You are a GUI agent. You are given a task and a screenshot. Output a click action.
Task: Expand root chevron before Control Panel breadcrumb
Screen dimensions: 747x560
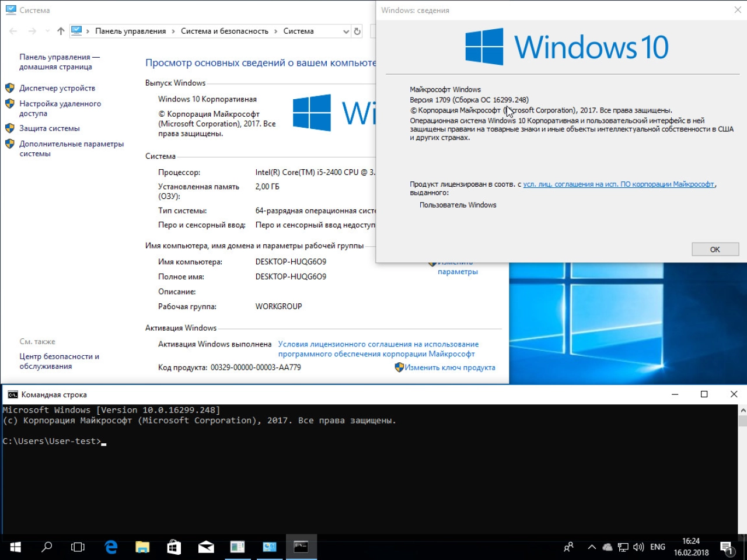tap(88, 31)
